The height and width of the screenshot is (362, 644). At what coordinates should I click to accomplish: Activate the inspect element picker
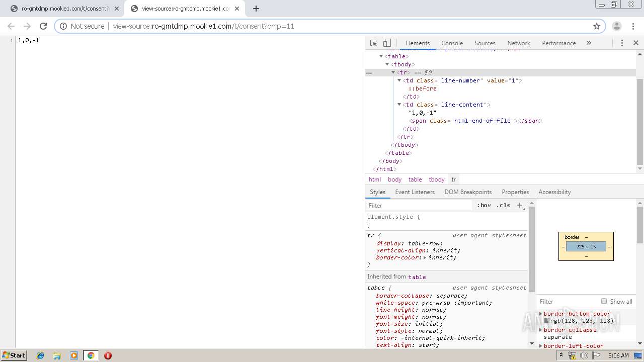[x=373, y=43]
